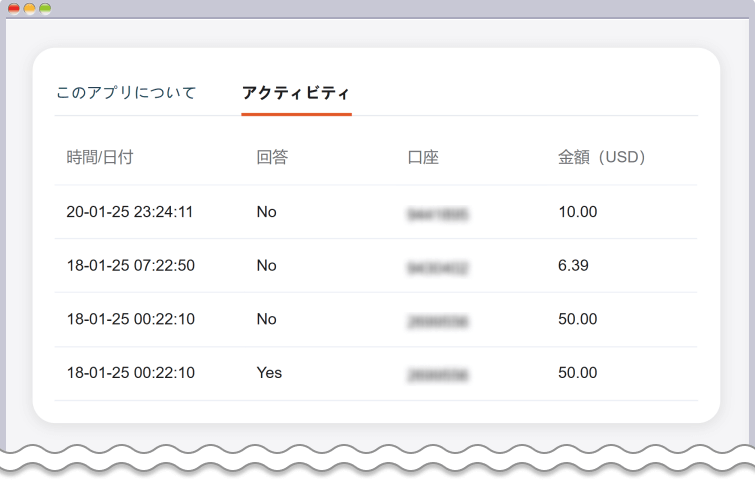
Task: Click the 時間/日付 column header
Action: [100, 157]
